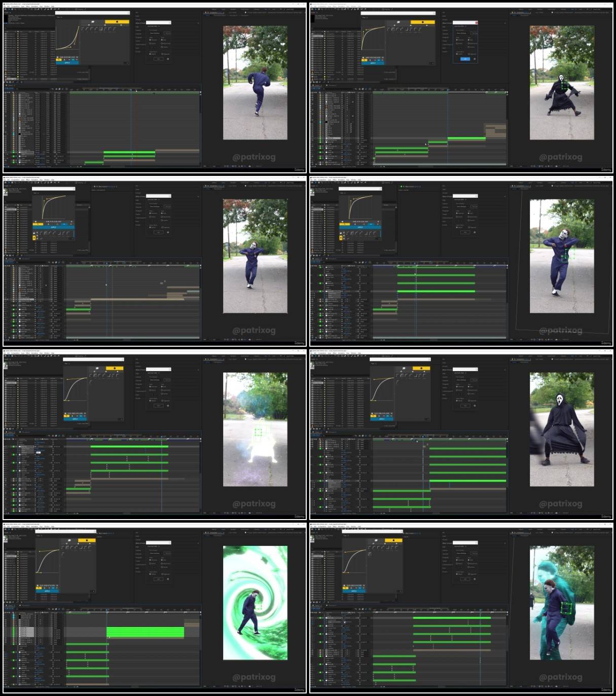Click the blue Apply button in second-row right screenshot
616x696 pixels.
click(360, 228)
